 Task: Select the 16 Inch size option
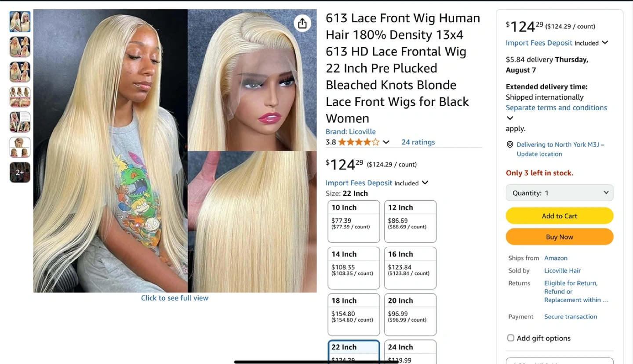tap(410, 268)
